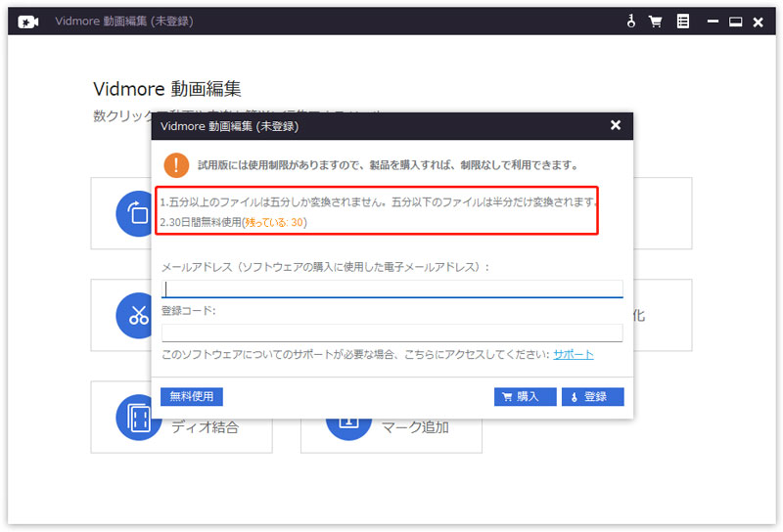Open the サポート support link
Image resolution: width=783 pixels, height=532 pixels.
(574, 354)
